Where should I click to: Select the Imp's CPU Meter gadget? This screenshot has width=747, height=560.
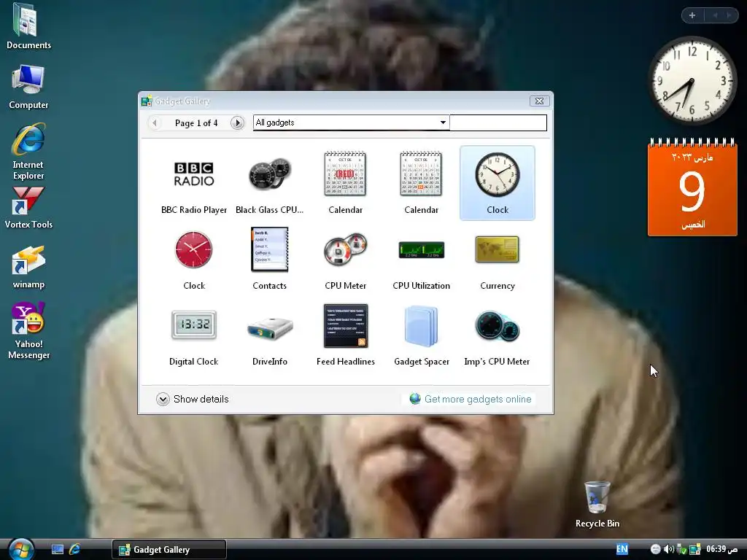pos(498,335)
